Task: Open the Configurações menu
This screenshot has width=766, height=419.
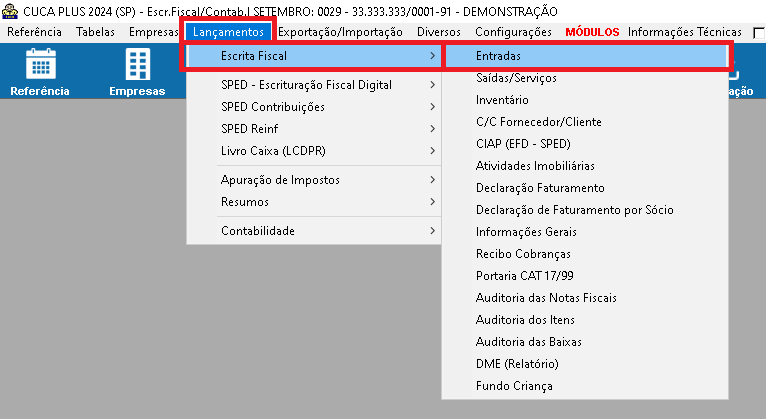Action: pos(513,32)
